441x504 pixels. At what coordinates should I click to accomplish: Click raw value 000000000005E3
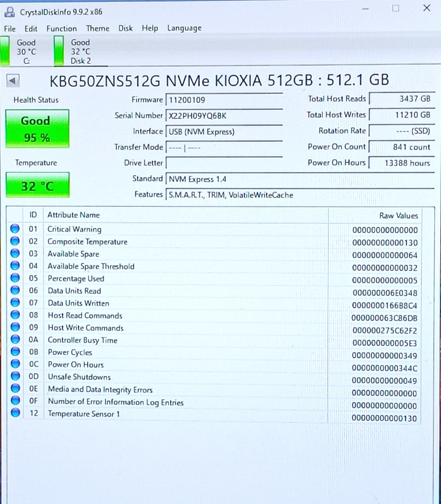tap(385, 343)
